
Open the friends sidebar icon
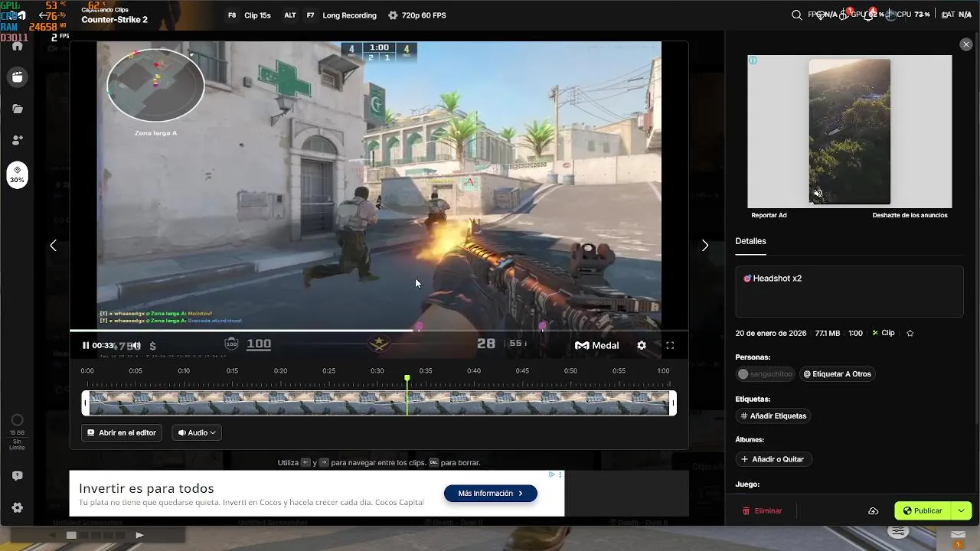click(x=17, y=141)
